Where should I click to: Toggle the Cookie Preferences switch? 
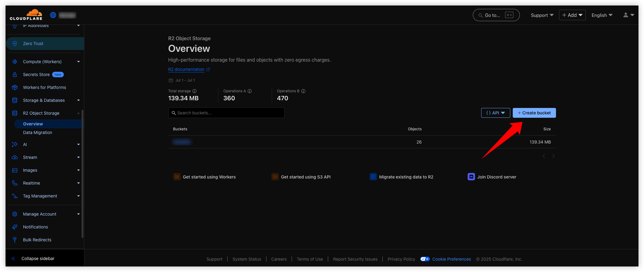click(425, 259)
